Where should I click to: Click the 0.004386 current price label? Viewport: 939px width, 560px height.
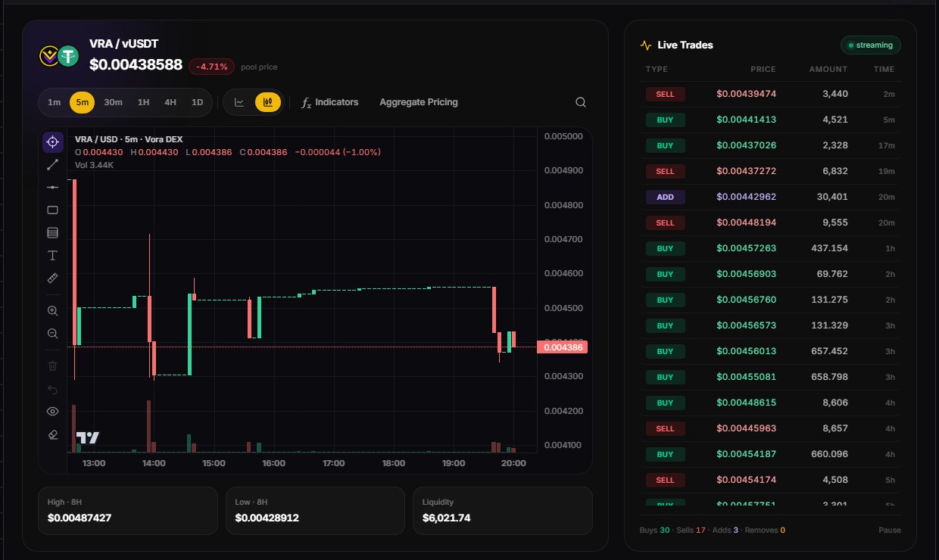point(562,347)
